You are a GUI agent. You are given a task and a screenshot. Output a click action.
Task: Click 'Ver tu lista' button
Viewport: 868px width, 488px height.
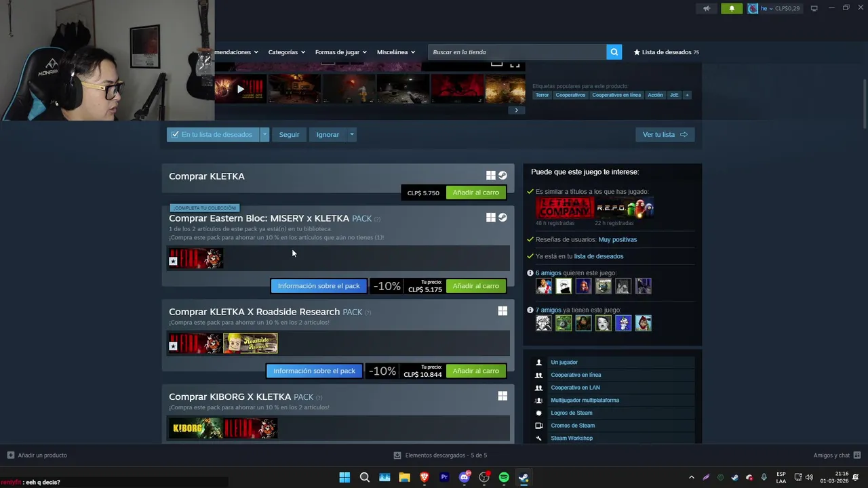click(x=665, y=134)
